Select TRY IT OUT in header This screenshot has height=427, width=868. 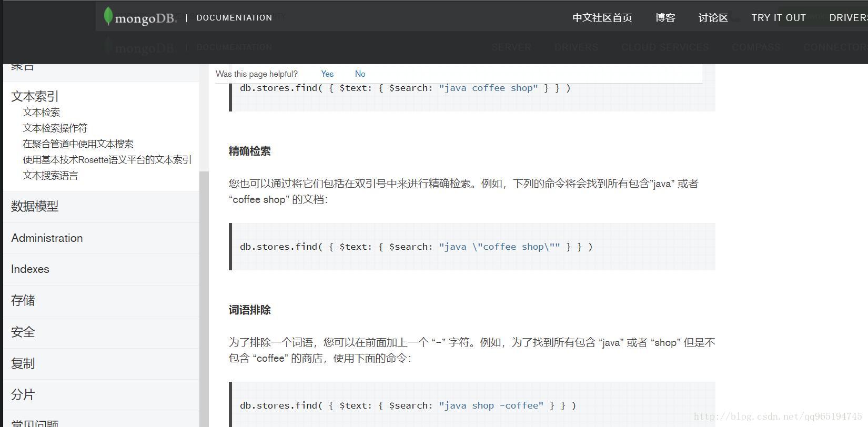779,18
